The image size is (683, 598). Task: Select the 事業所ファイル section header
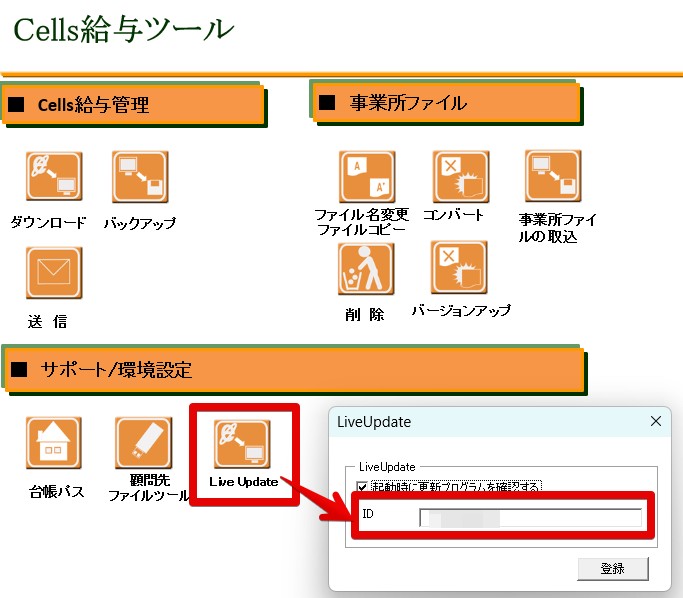(x=445, y=102)
